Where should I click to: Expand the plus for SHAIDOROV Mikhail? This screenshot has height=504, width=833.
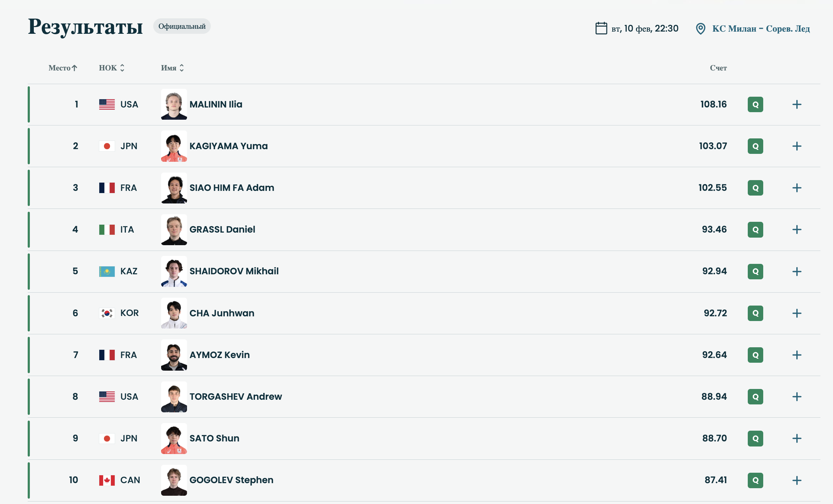(x=797, y=271)
